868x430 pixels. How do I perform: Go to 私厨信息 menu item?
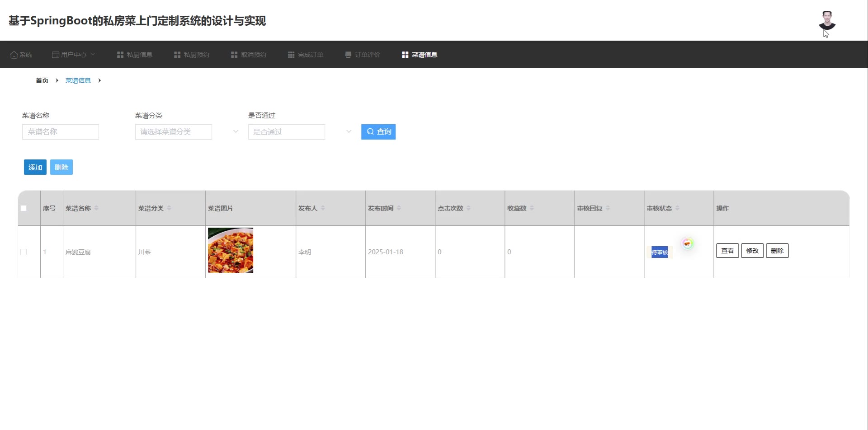[x=135, y=55]
